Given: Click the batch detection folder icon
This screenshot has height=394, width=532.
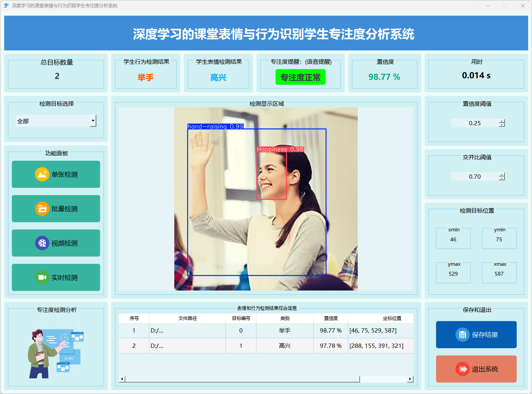Looking at the screenshot, I should (x=42, y=209).
